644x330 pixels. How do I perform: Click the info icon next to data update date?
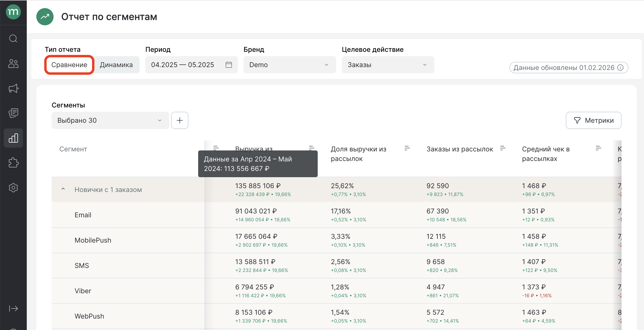point(621,67)
